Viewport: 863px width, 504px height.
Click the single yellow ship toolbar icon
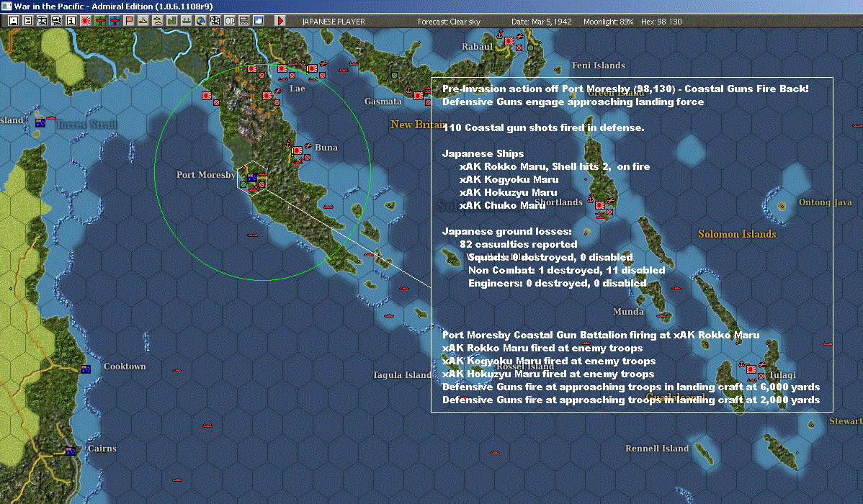point(143,21)
